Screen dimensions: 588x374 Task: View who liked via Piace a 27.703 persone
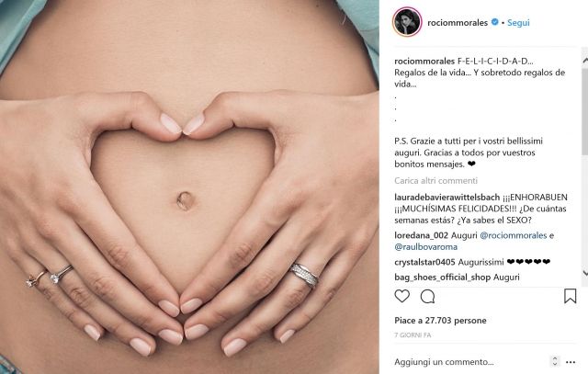click(440, 321)
